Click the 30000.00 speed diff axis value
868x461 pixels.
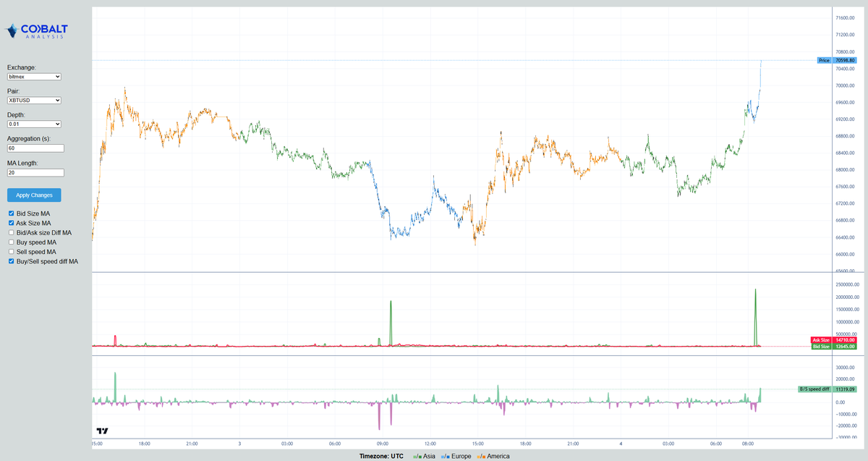[x=845, y=368]
